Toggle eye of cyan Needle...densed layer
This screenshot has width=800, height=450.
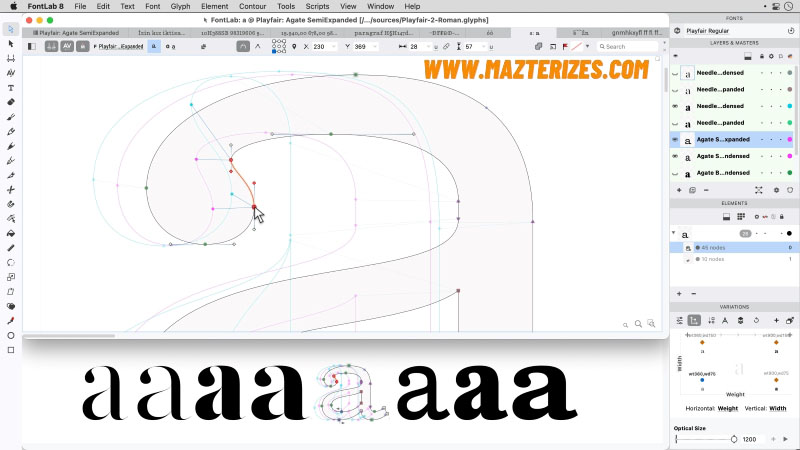676,106
